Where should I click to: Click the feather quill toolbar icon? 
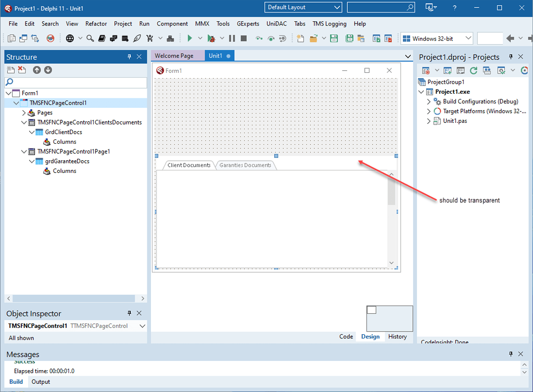click(x=137, y=39)
